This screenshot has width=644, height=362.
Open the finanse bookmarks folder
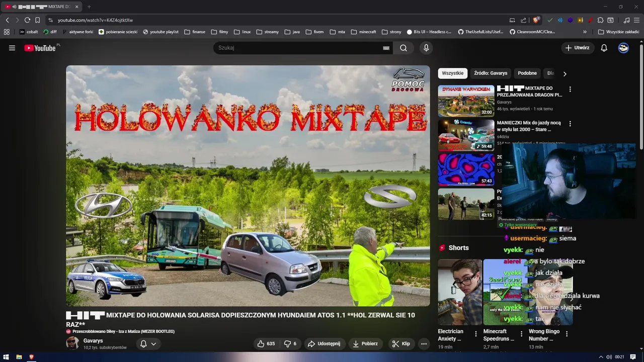(x=195, y=32)
